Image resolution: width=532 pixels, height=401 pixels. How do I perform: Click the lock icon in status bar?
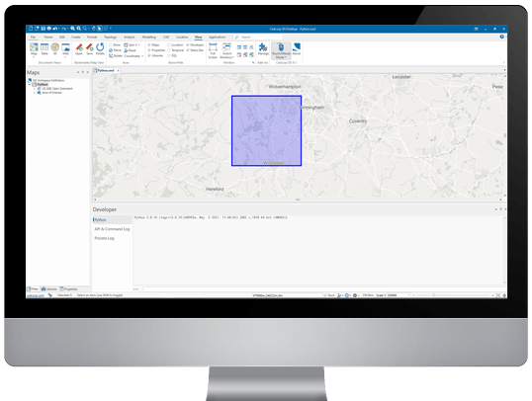click(504, 295)
